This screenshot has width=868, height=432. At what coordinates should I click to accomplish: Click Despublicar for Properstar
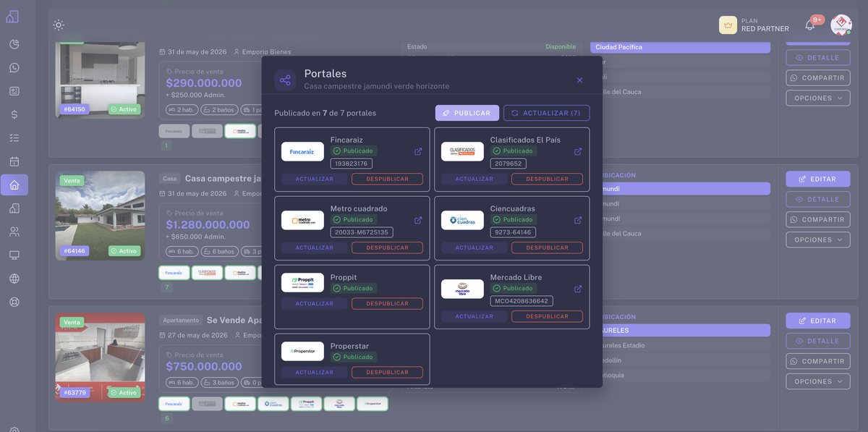coord(387,372)
